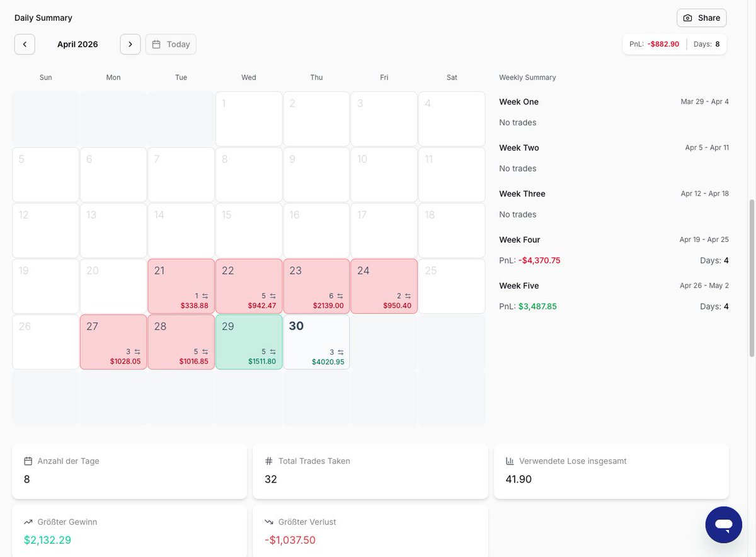The height and width of the screenshot is (557, 756).
Task: Click the Verwendete Lose value 41.90
Action: click(x=518, y=479)
